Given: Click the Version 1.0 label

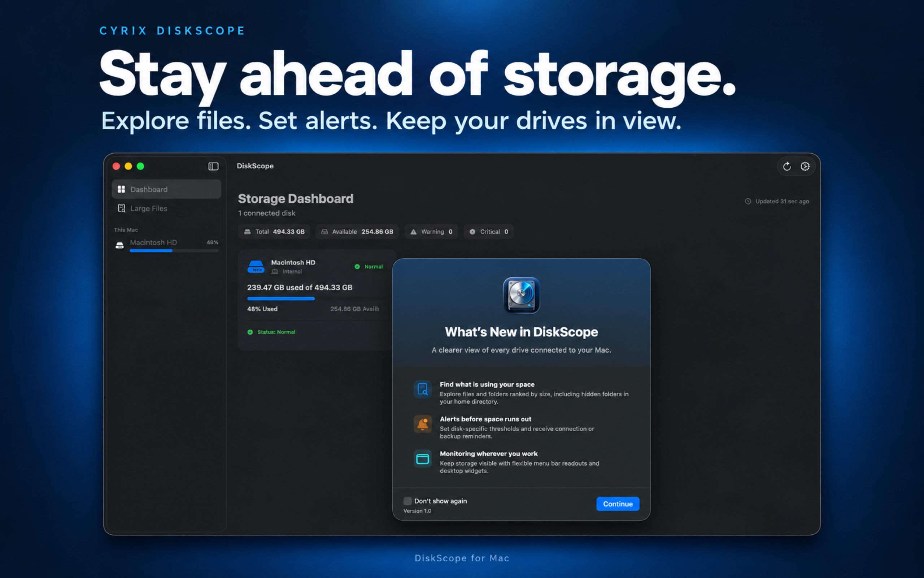Looking at the screenshot, I should (417, 511).
